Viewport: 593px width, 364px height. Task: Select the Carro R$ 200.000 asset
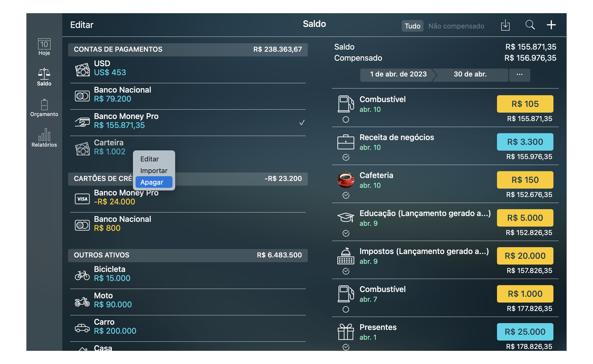(x=188, y=328)
